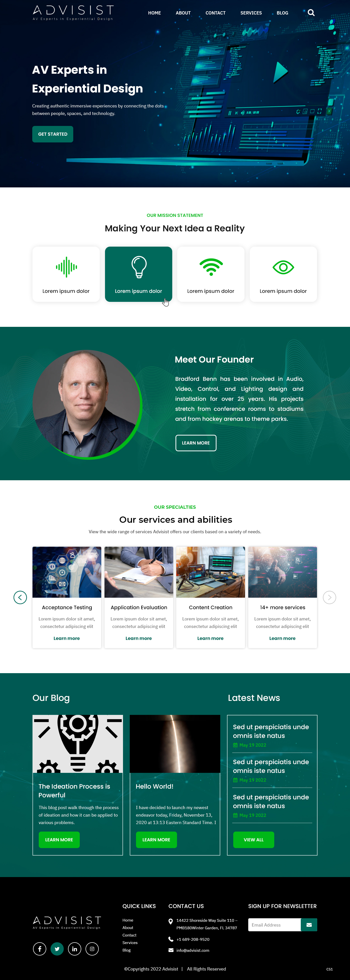Show next services with right carousel arrow
350x980 pixels.
pos(329,597)
